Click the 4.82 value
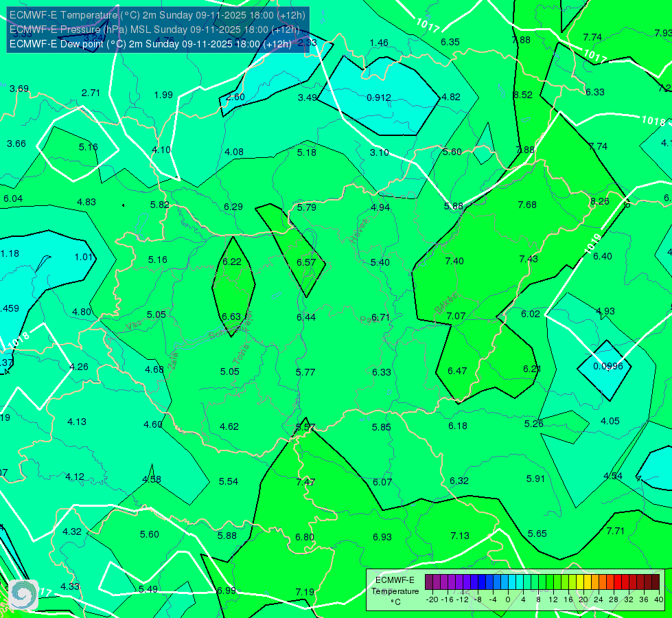The width and height of the screenshot is (672, 618). [451, 97]
